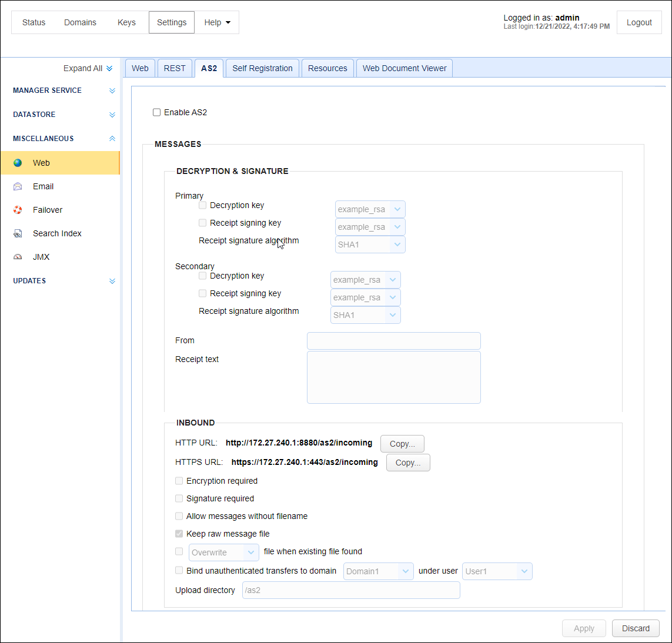The width and height of the screenshot is (672, 643).
Task: Select the AS2 tab
Action: point(209,68)
